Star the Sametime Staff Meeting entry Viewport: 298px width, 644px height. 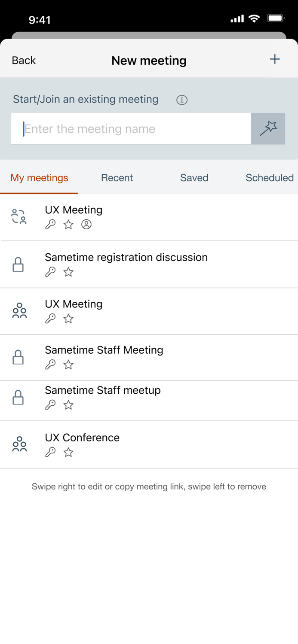(68, 364)
